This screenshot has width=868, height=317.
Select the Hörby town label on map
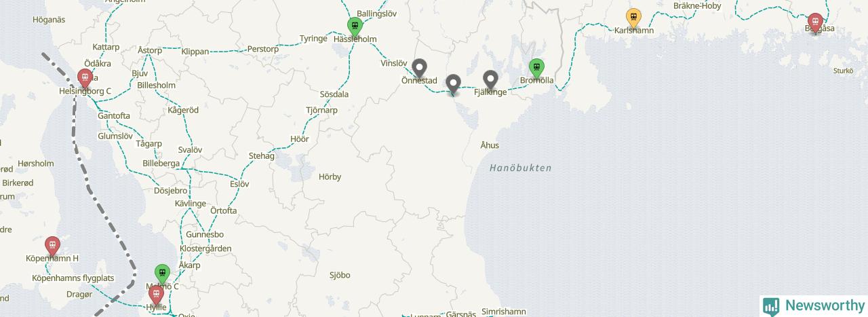click(330, 176)
